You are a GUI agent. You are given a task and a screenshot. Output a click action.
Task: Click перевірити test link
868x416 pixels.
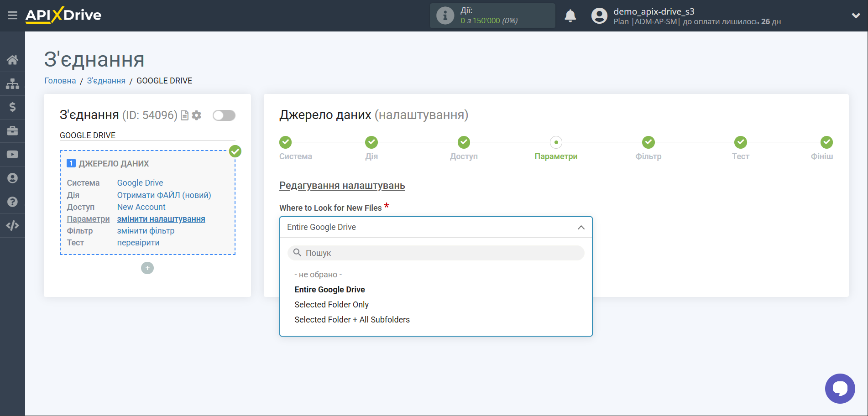[x=138, y=243]
